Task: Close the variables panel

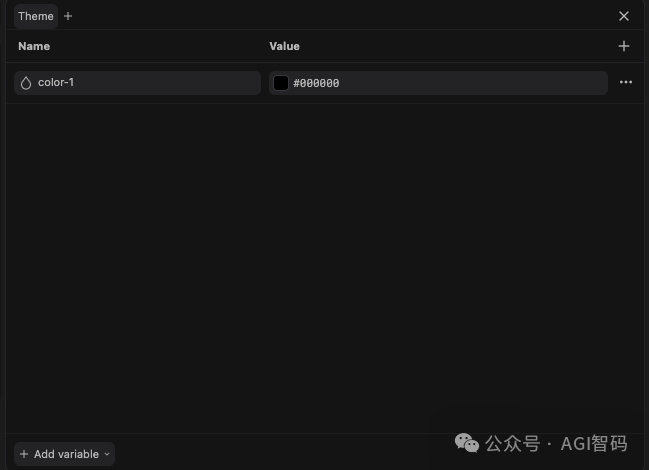Action: [624, 16]
